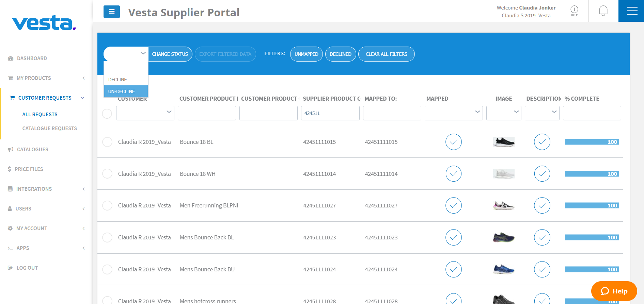Image resolution: width=644 pixels, height=304 pixels.
Task: Open Bounce 18 BL shoe thumbnail
Action: pyautogui.click(x=504, y=142)
